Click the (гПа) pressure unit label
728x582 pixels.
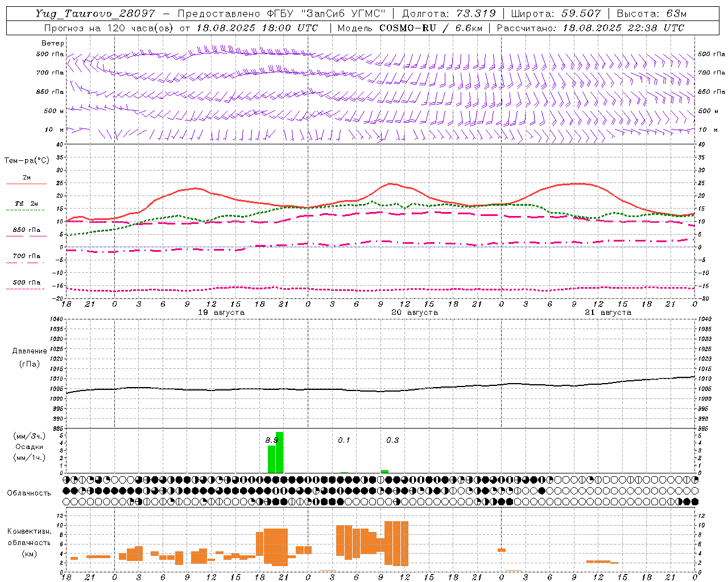30,364
